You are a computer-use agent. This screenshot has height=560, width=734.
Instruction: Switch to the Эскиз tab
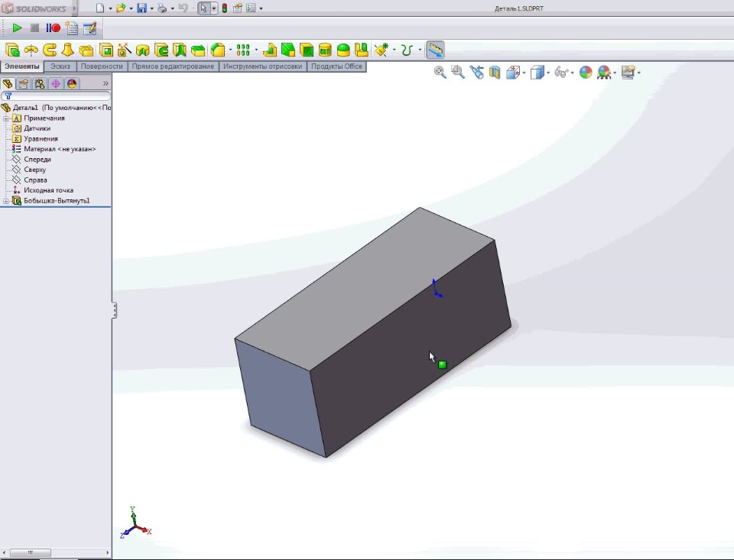click(x=60, y=66)
